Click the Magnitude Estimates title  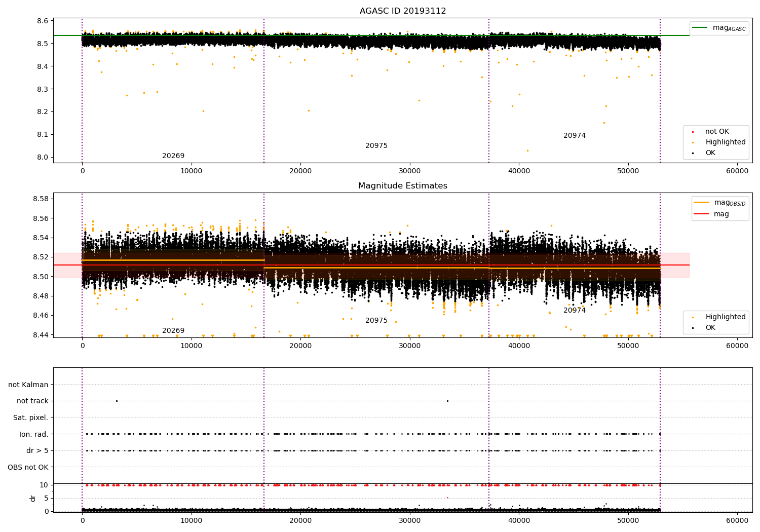tap(403, 186)
